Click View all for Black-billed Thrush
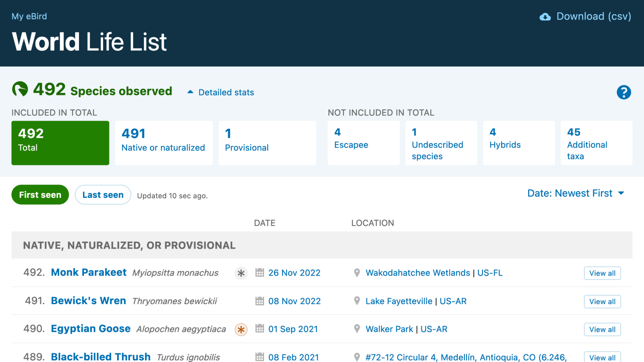Image resolution: width=644 pixels, height=362 pixels. [603, 357]
